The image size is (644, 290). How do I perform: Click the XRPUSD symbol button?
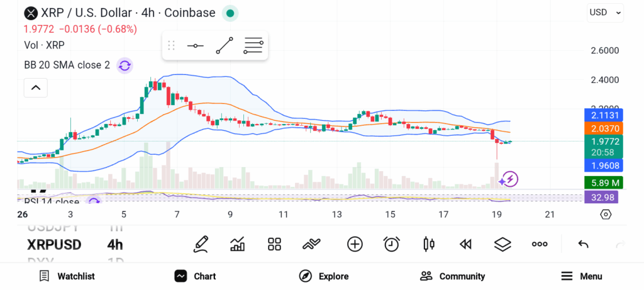click(54, 245)
